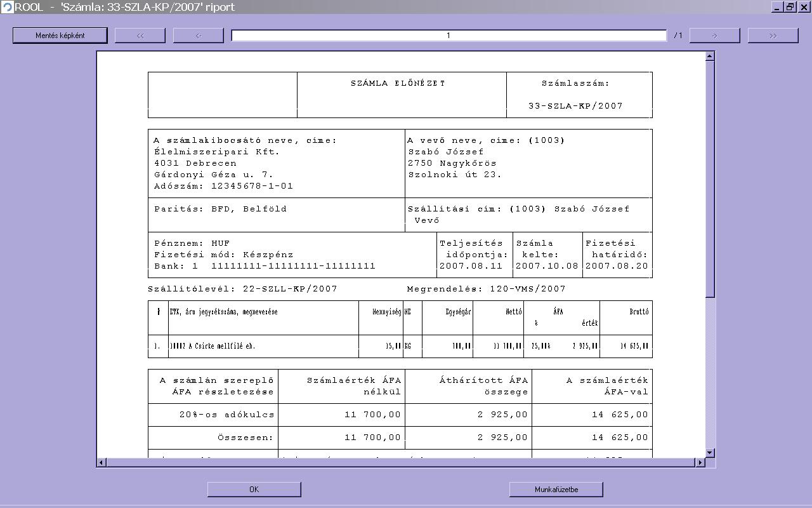The image size is (812, 508).
Task: Go to previous page with <- arrow
Action: (199, 36)
